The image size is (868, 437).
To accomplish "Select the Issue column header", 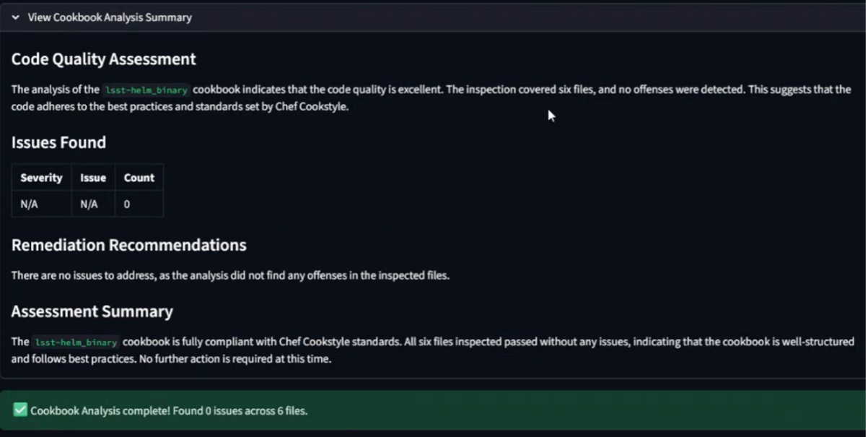I will 92,178.
